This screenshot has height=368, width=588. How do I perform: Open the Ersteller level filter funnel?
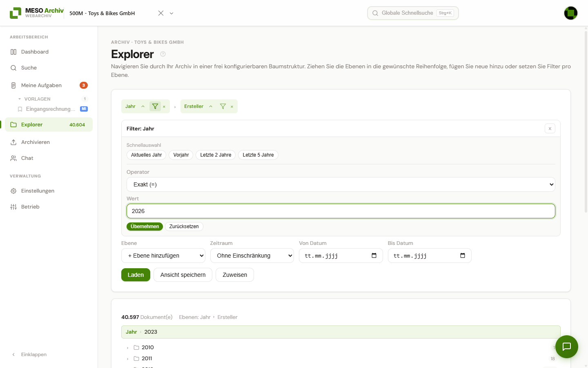tap(223, 106)
